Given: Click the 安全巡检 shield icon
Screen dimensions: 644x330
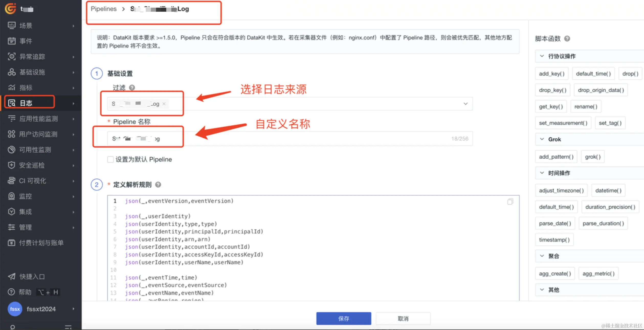Looking at the screenshot, I should (12, 165).
